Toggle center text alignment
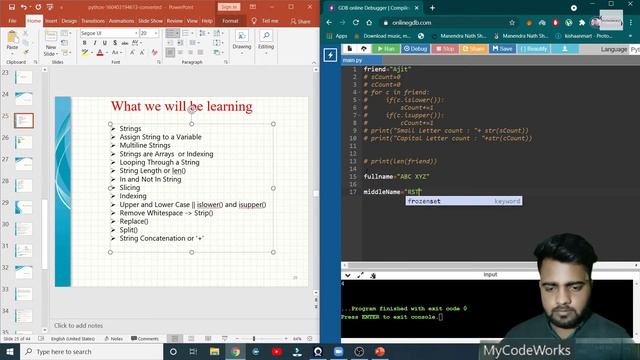 tap(180, 52)
